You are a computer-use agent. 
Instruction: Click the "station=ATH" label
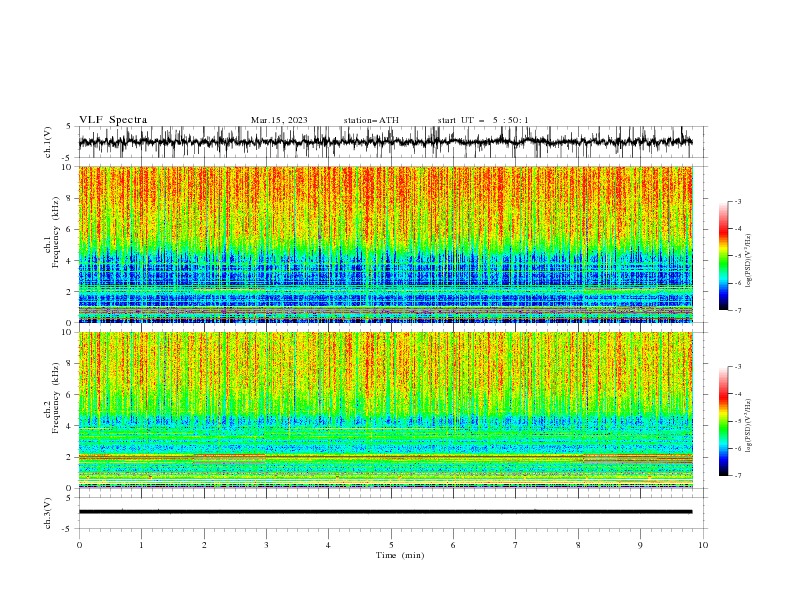tap(371, 120)
